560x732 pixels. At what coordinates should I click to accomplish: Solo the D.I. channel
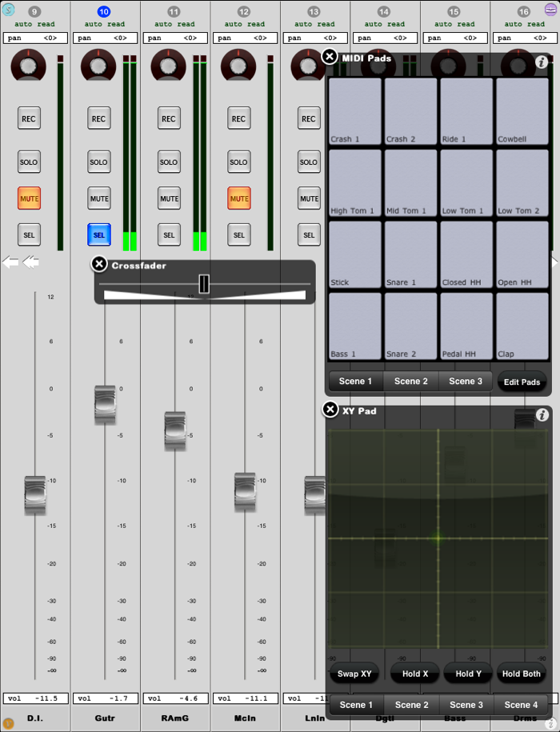click(29, 162)
